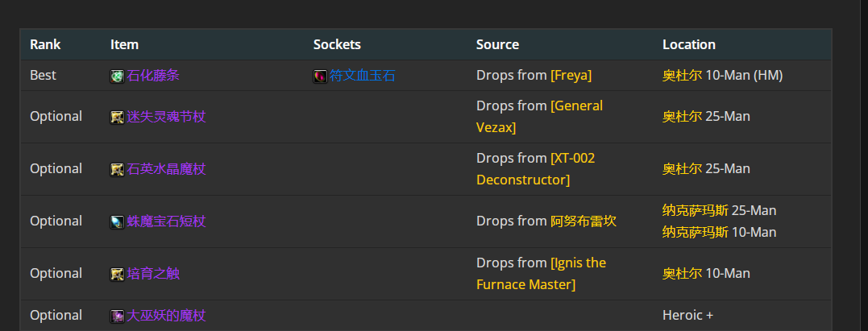Click the 蛛魔宝石短杖 item icon
The width and height of the screenshot is (868, 331).
point(117,222)
